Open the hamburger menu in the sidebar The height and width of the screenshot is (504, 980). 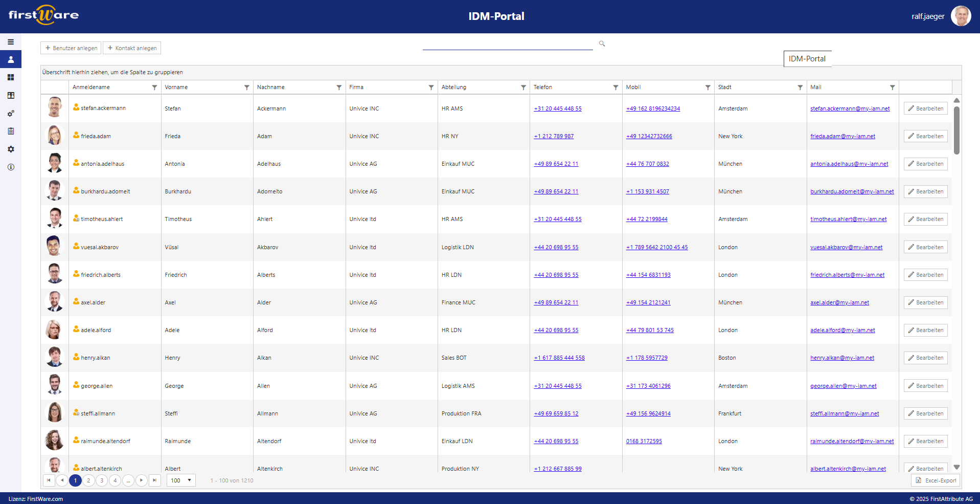tap(11, 42)
